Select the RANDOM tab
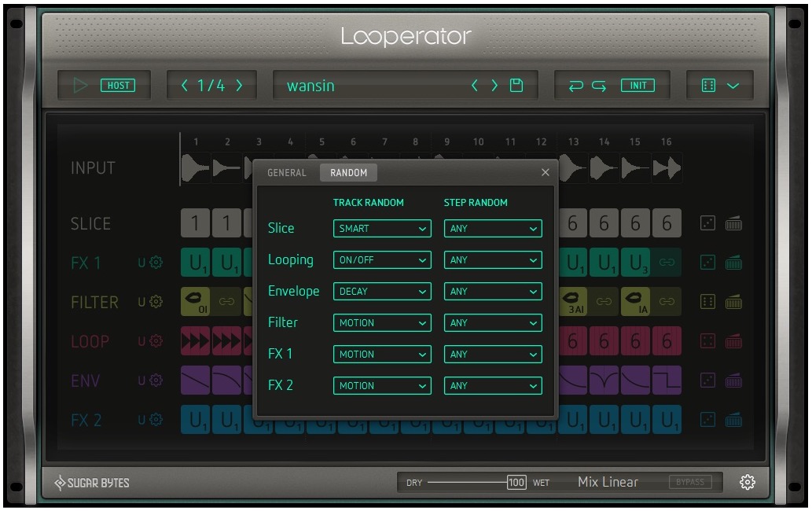The image size is (812, 511). (x=348, y=173)
